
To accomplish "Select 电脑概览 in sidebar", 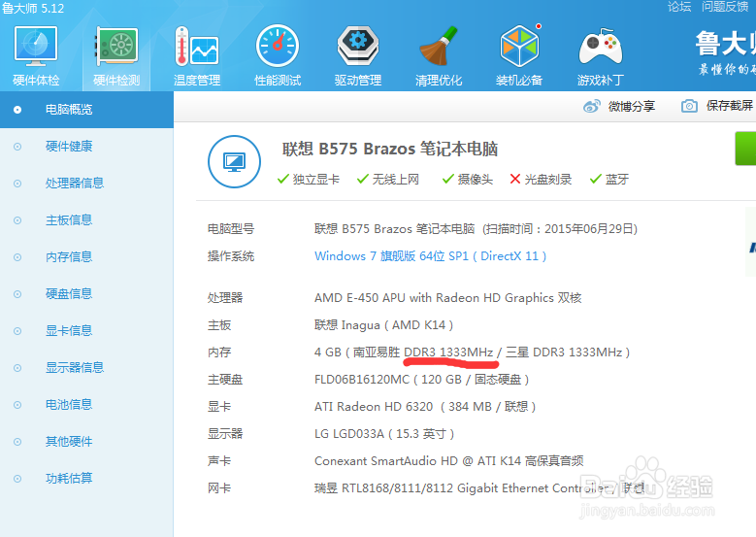I will click(x=86, y=110).
